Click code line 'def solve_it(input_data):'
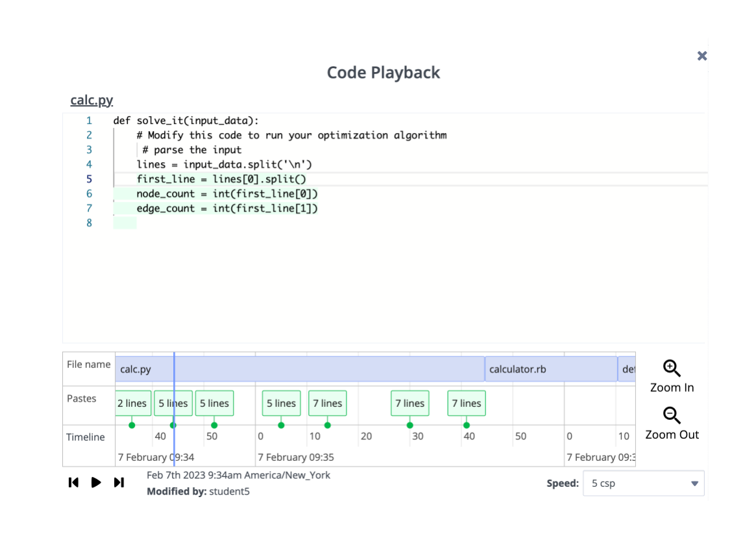The height and width of the screenshot is (538, 756). click(186, 121)
